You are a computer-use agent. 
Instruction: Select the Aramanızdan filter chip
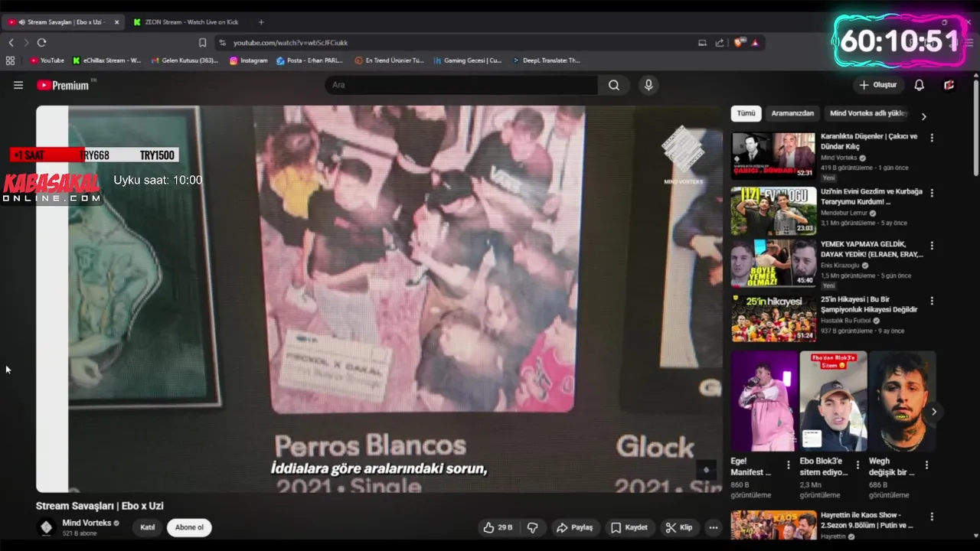pos(792,113)
